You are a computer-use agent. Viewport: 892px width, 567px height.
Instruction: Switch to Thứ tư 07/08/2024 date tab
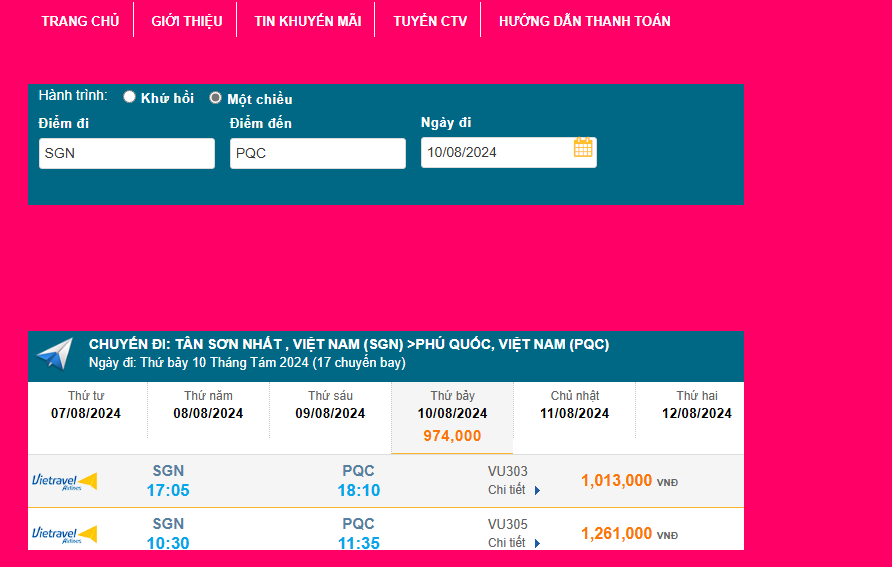[x=86, y=406]
